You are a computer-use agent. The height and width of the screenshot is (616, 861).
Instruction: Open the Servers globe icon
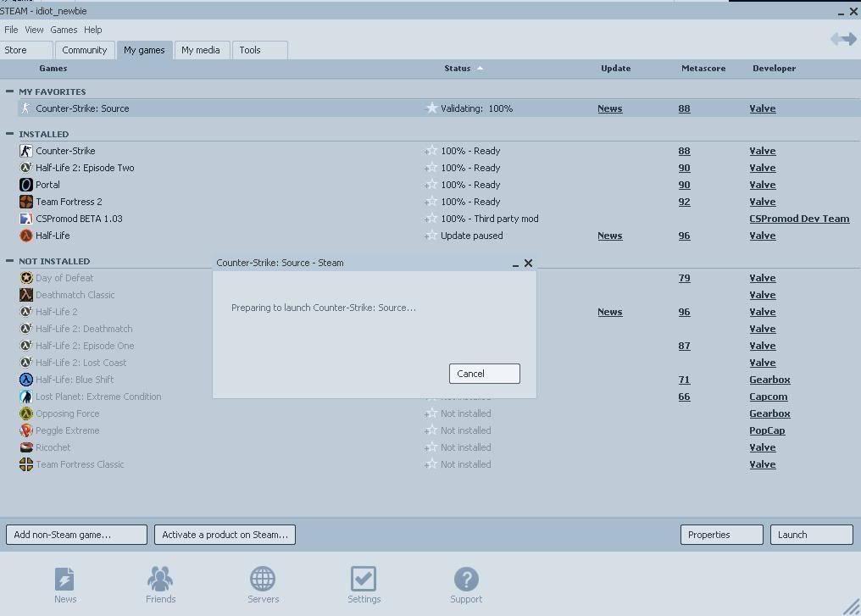click(x=263, y=579)
